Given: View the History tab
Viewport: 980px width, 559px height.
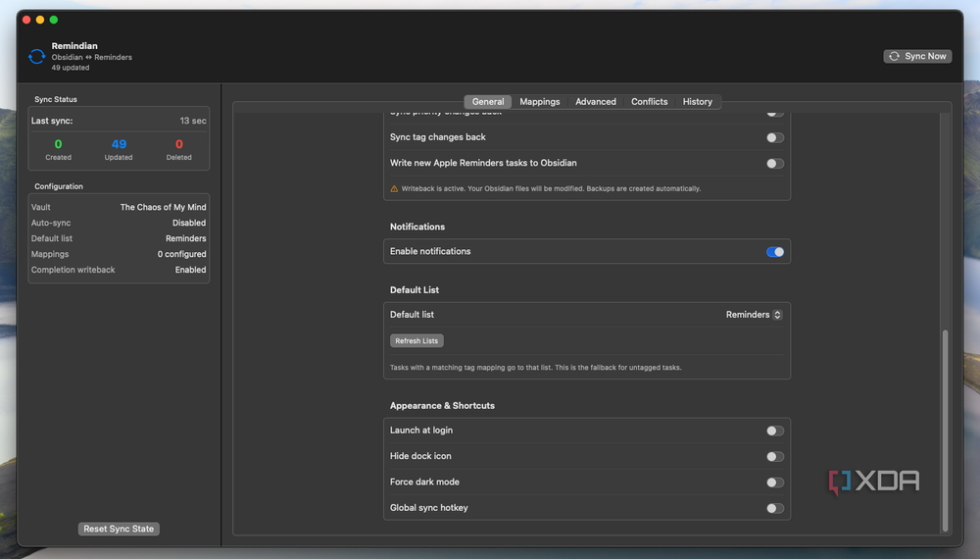Looking at the screenshot, I should coord(697,101).
